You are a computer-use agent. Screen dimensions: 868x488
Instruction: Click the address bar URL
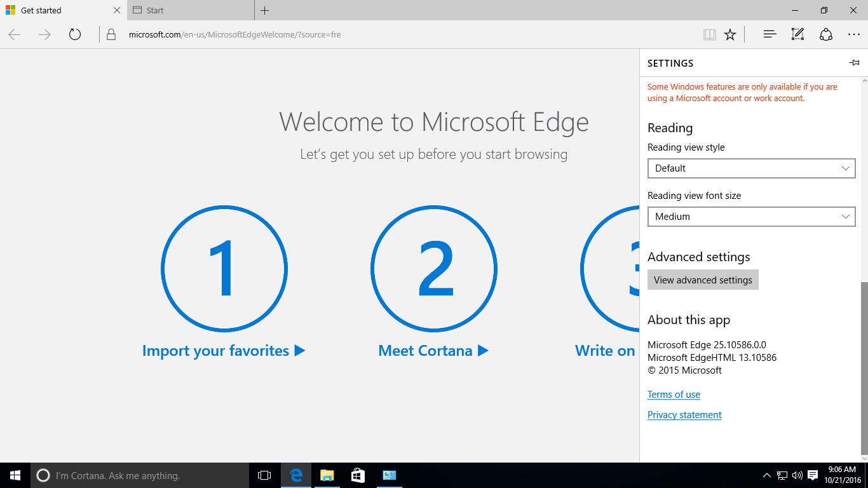(x=234, y=35)
